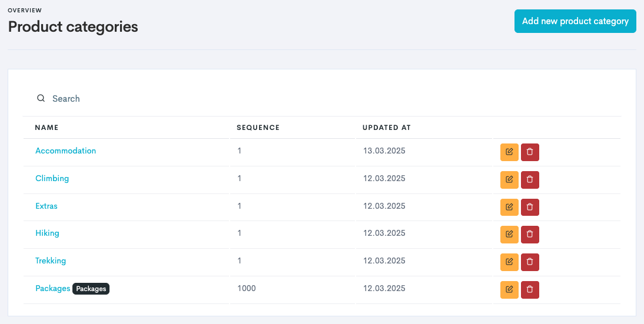This screenshot has height=324, width=644.
Task: Delete the Extras category row
Action: click(530, 207)
